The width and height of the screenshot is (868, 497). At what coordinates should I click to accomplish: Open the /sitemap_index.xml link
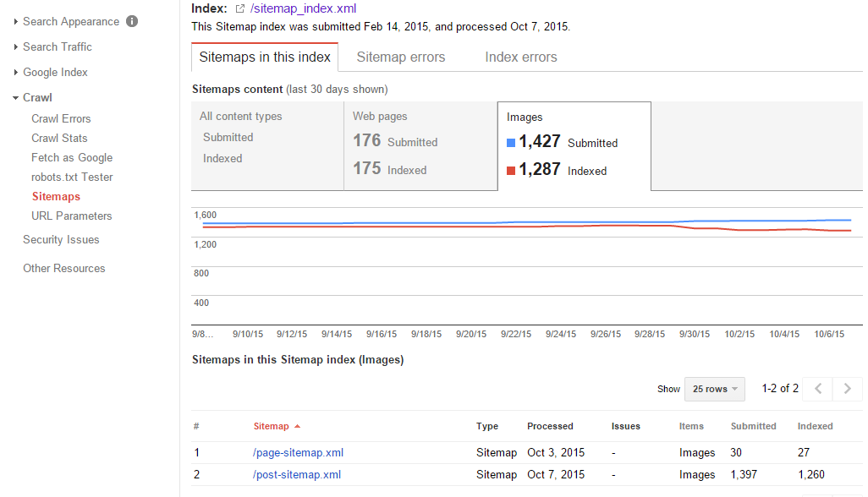[x=304, y=8]
